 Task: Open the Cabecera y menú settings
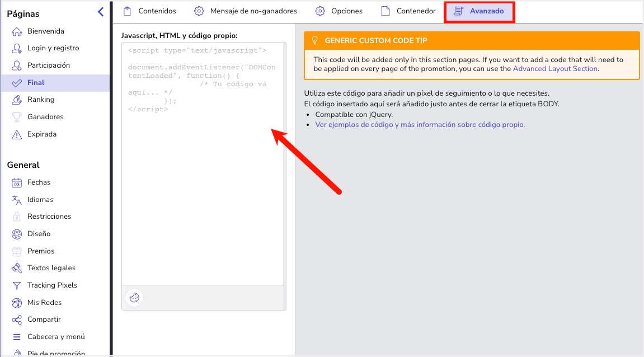tap(56, 336)
